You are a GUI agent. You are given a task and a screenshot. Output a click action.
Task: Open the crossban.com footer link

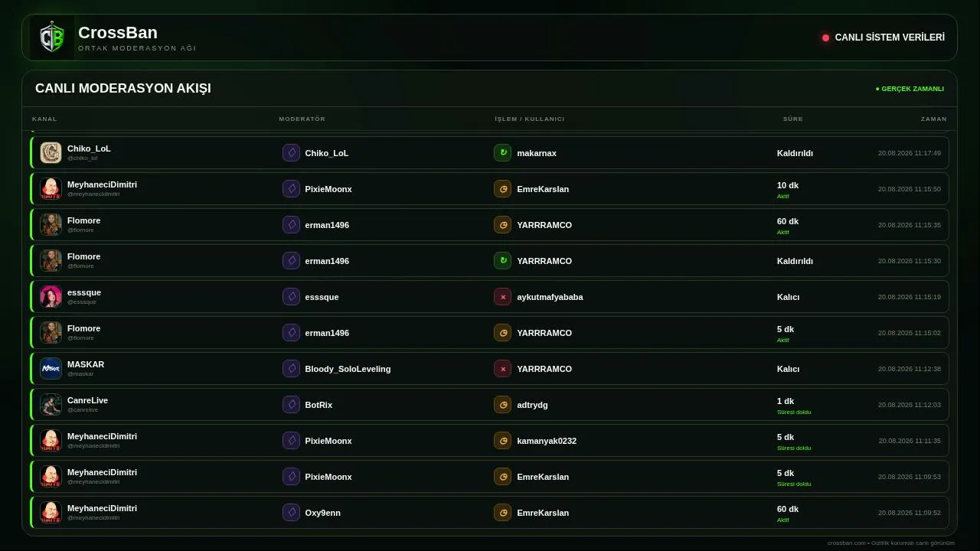846,543
